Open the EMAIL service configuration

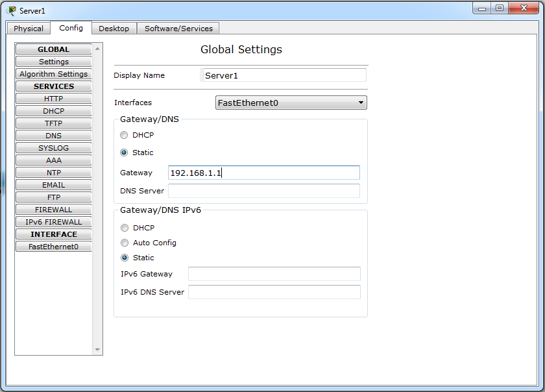53,184
